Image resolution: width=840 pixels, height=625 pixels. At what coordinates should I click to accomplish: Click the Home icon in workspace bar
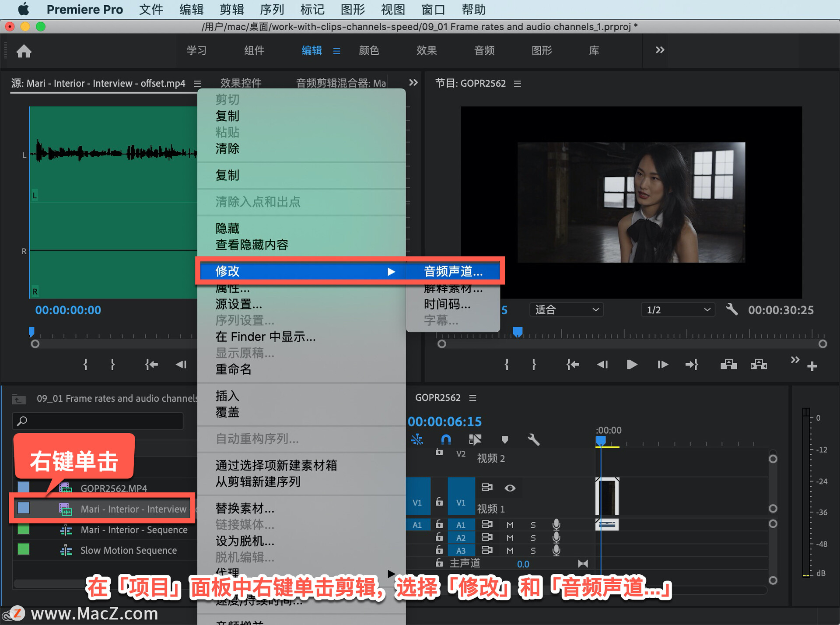coord(24,51)
